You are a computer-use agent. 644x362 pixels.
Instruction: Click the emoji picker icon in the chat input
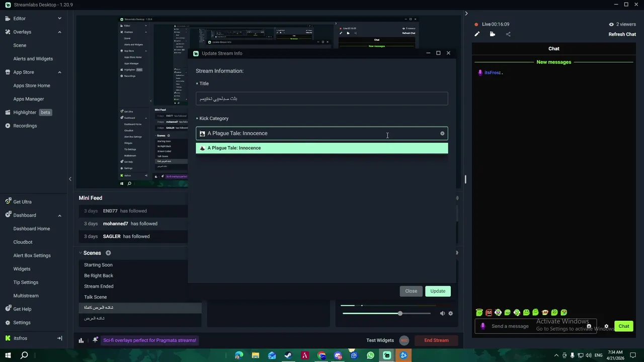pyautogui.click(x=589, y=326)
